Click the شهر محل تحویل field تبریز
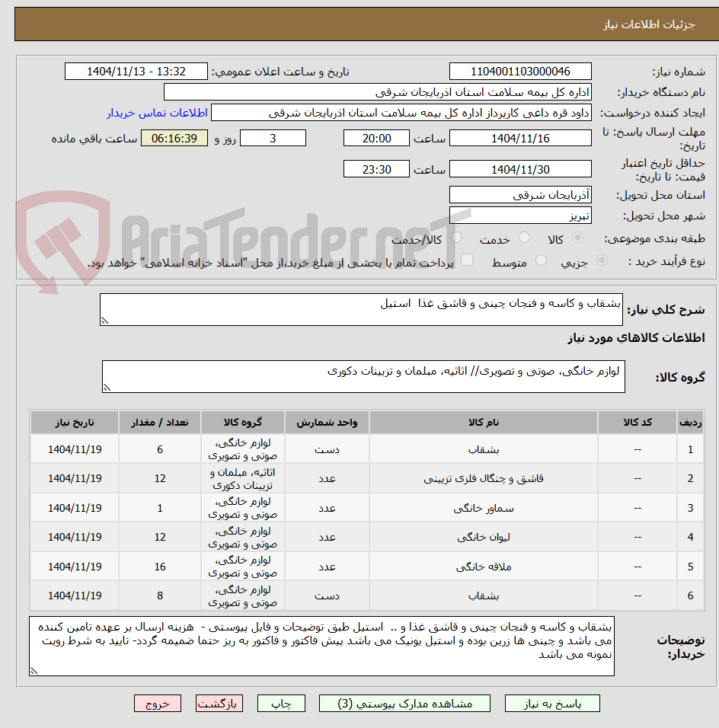 click(520, 216)
